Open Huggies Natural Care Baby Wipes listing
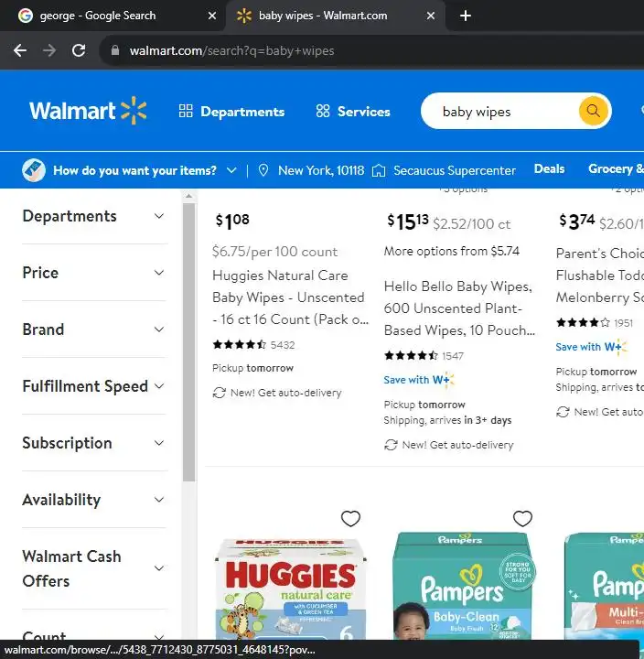The width and height of the screenshot is (644, 659). (290, 297)
